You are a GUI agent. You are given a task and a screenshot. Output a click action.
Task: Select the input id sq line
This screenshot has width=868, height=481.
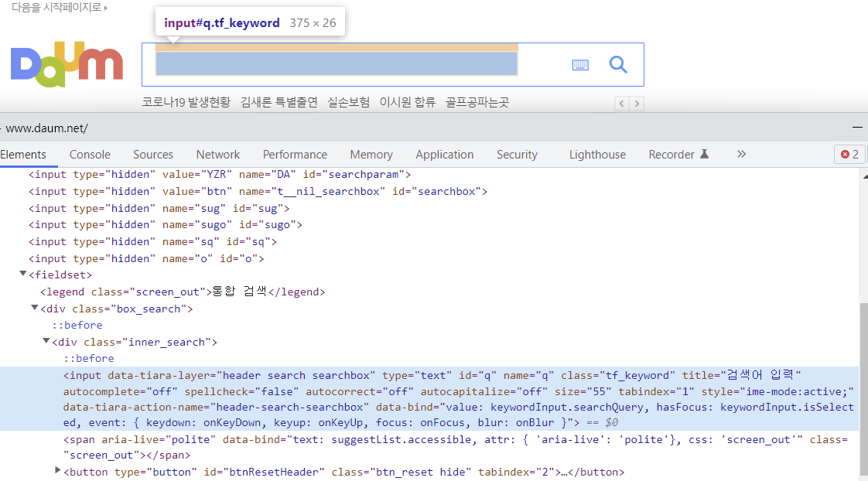click(152, 242)
